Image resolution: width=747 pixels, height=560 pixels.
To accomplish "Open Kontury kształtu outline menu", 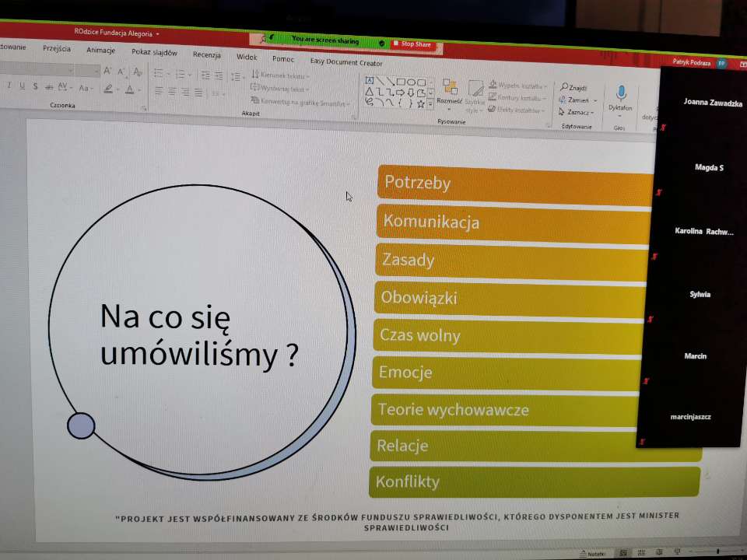I will (517, 98).
